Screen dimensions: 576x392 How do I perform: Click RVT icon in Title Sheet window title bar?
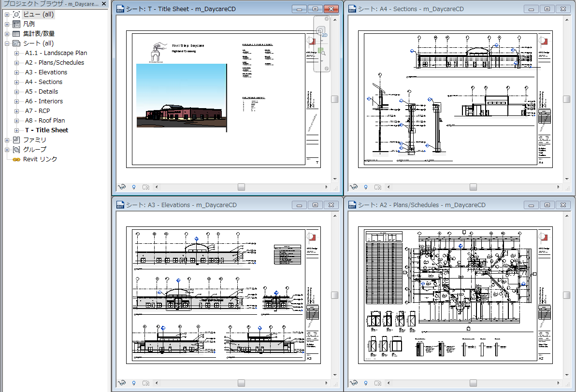click(120, 9)
